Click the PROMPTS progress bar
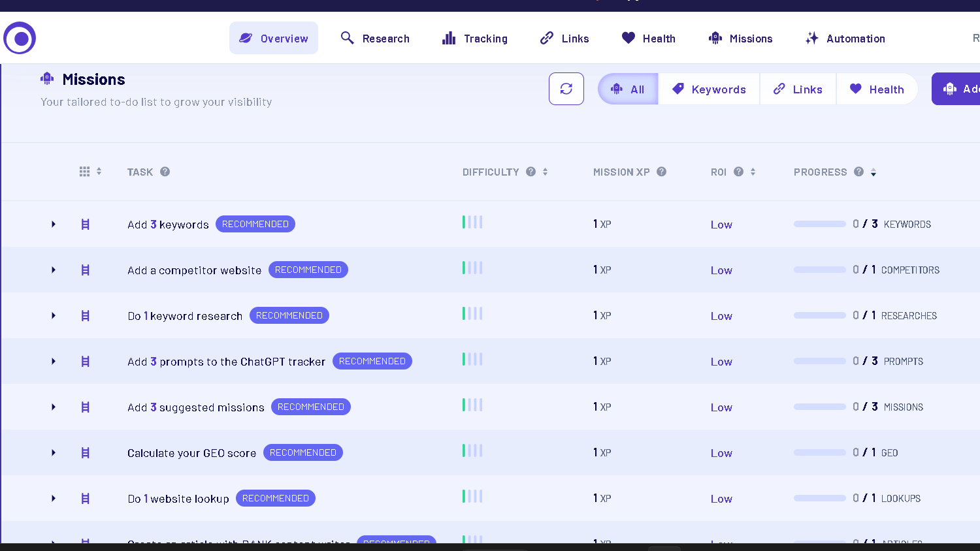The image size is (980, 551). point(819,361)
